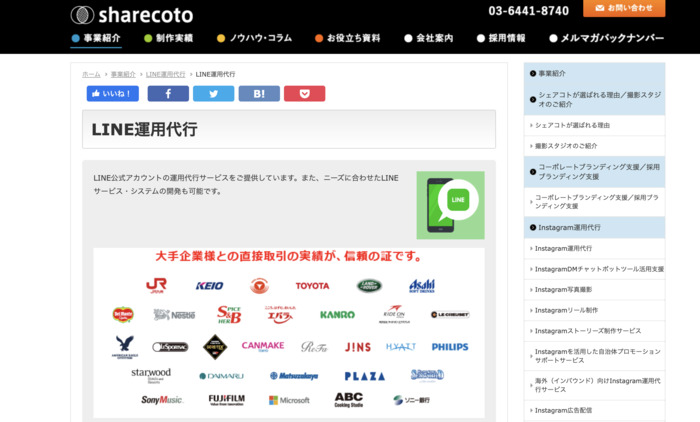Image resolution: width=700 pixels, height=422 pixels.
Task: Open the 採用情報 menu item
Action: pos(501,38)
